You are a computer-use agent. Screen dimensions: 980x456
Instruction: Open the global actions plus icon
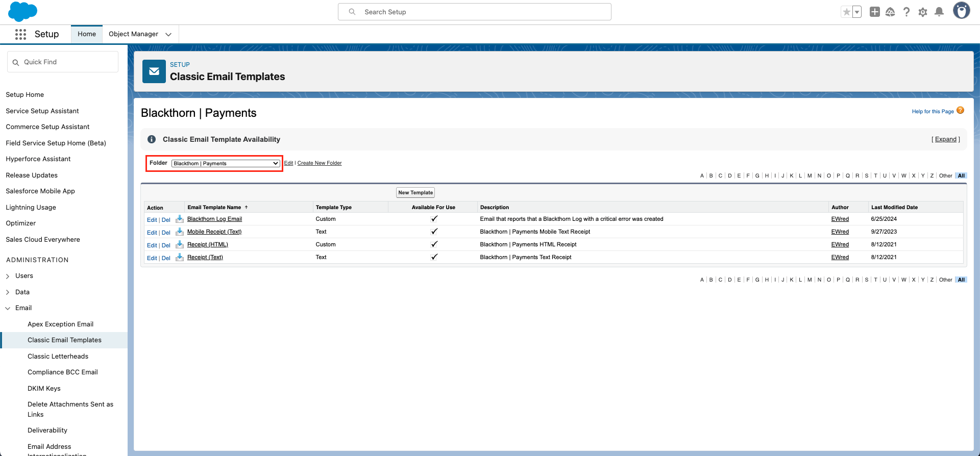pos(874,12)
